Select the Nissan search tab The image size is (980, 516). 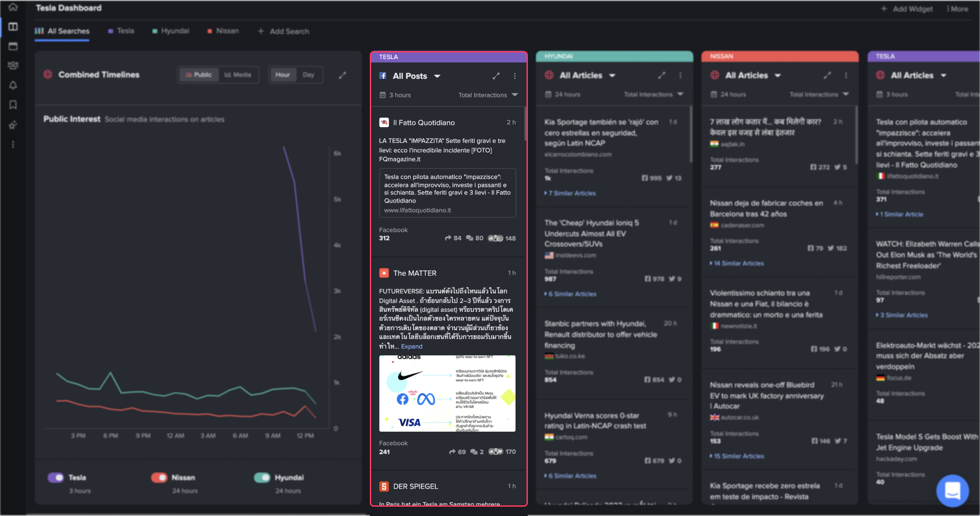point(223,31)
